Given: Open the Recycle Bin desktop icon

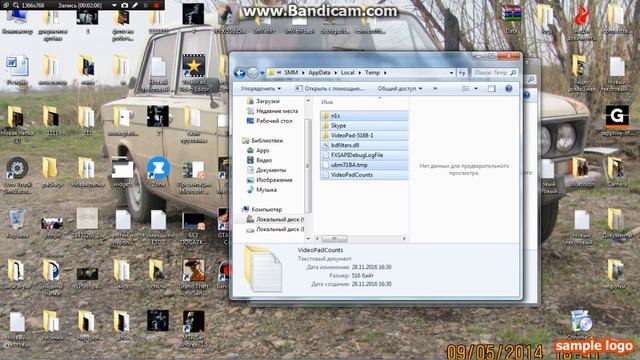Looking at the screenshot, I should click(17, 223).
